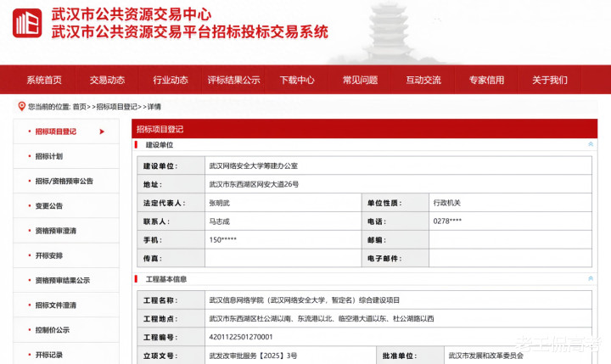
Task: Click the empty 传真 value cell
Action: tap(283, 259)
